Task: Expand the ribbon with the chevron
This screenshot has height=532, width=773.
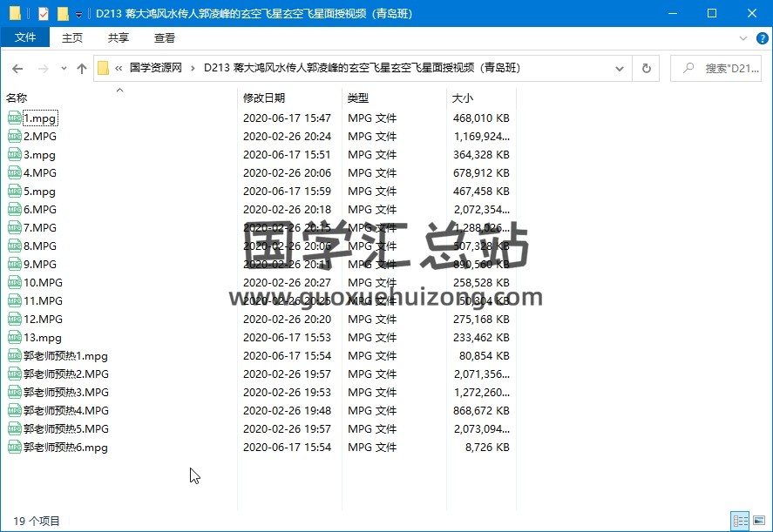Action: click(x=743, y=38)
